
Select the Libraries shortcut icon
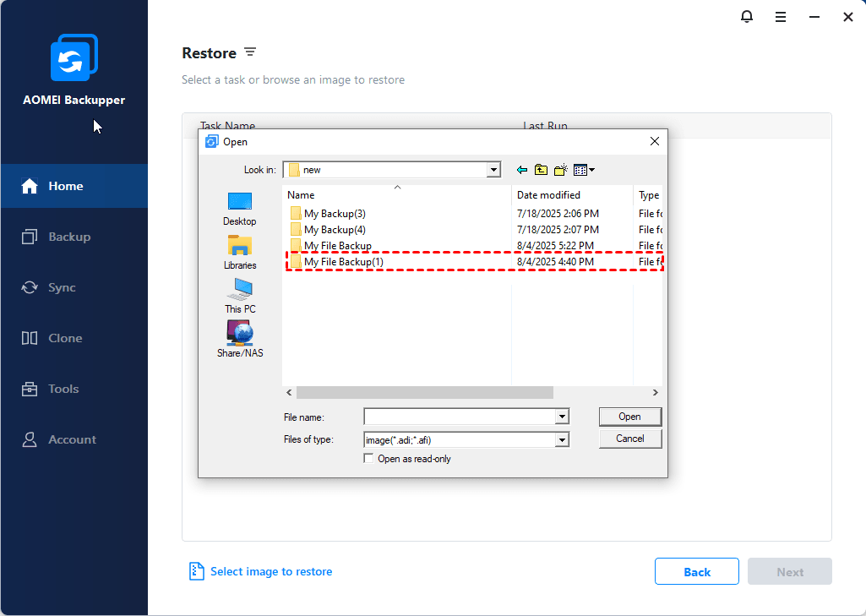(240, 245)
